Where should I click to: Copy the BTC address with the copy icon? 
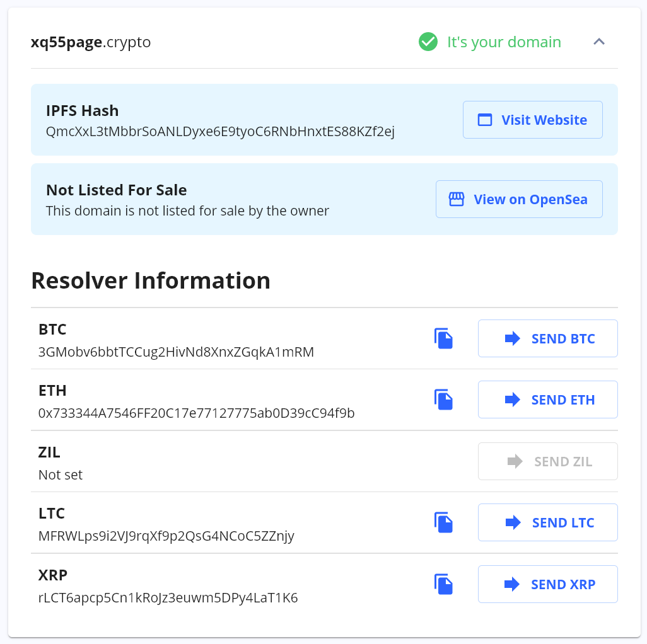coord(444,338)
